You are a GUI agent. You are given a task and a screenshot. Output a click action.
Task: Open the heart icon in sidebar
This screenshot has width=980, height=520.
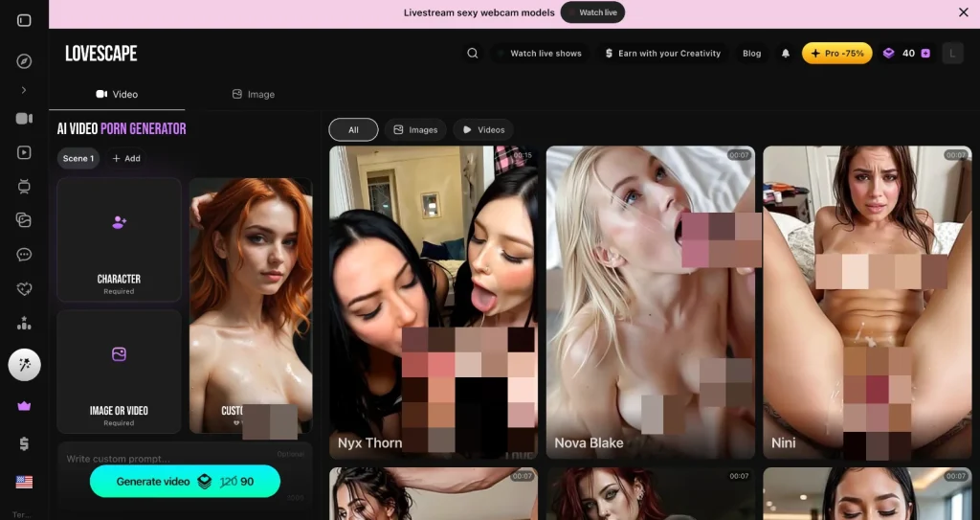(x=24, y=289)
